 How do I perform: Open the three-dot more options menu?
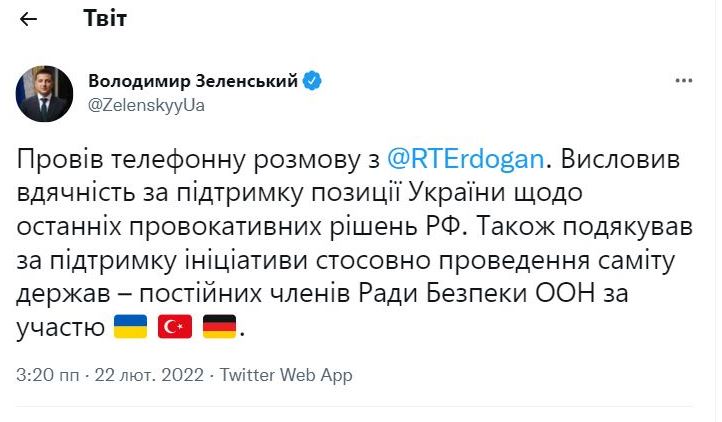click(x=684, y=81)
